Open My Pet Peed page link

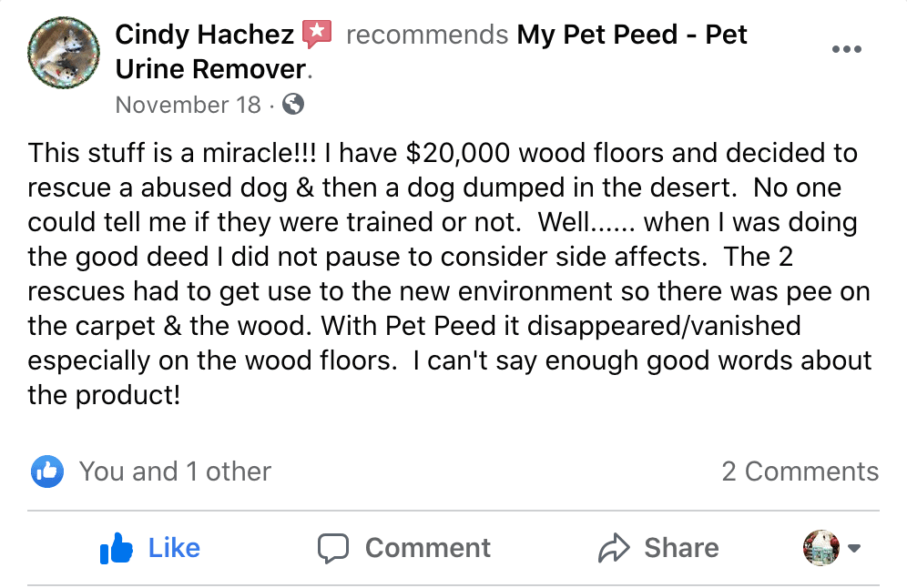(x=632, y=35)
